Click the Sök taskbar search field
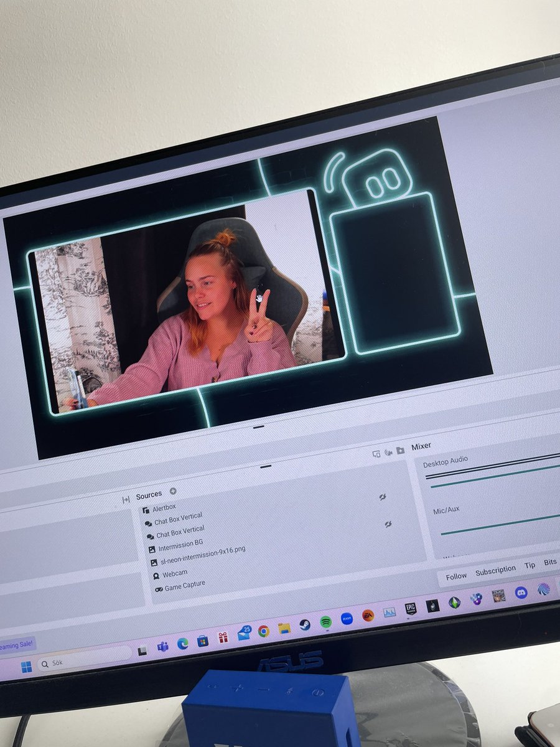Image resolution: width=560 pixels, height=747 pixels. point(85,659)
